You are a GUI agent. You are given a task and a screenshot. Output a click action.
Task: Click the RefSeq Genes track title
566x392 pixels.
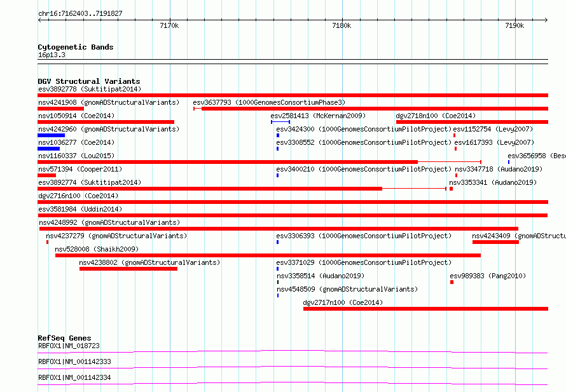[x=64, y=338]
